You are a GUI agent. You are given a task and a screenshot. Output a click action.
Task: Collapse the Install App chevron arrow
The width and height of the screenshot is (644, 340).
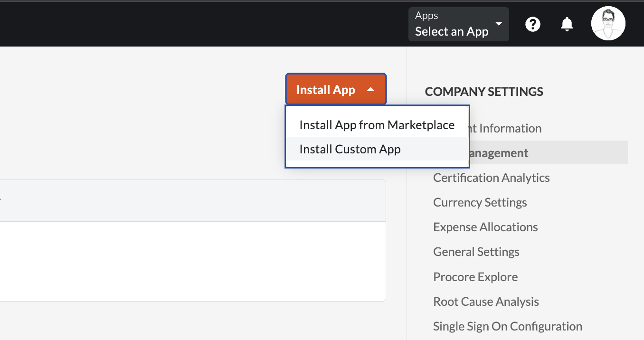click(x=371, y=88)
